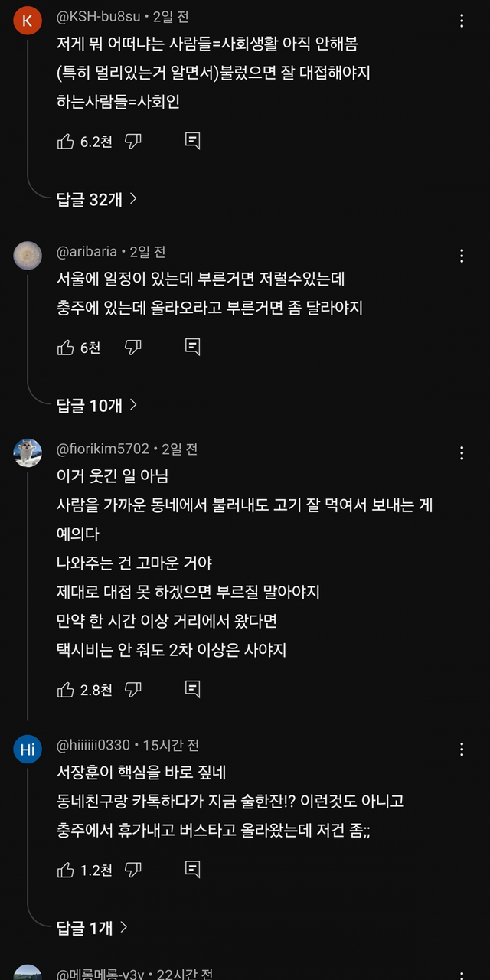Tap the @KSH-bu8su profile avatar
Screen dimensions: 490x980
click(28, 21)
